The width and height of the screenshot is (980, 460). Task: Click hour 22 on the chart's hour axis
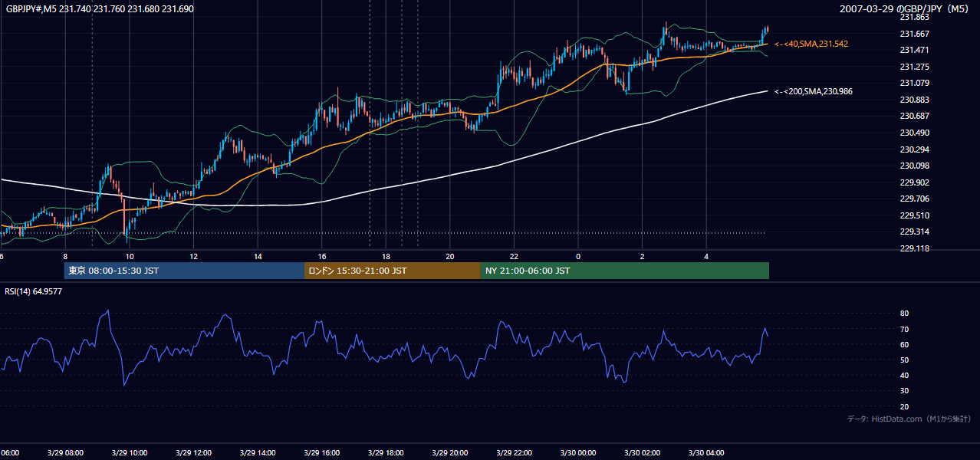pos(514,256)
